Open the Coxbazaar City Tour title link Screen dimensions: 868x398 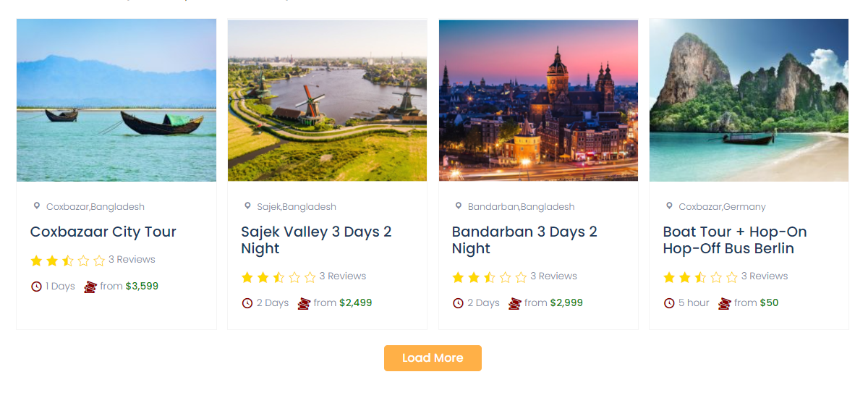point(103,232)
